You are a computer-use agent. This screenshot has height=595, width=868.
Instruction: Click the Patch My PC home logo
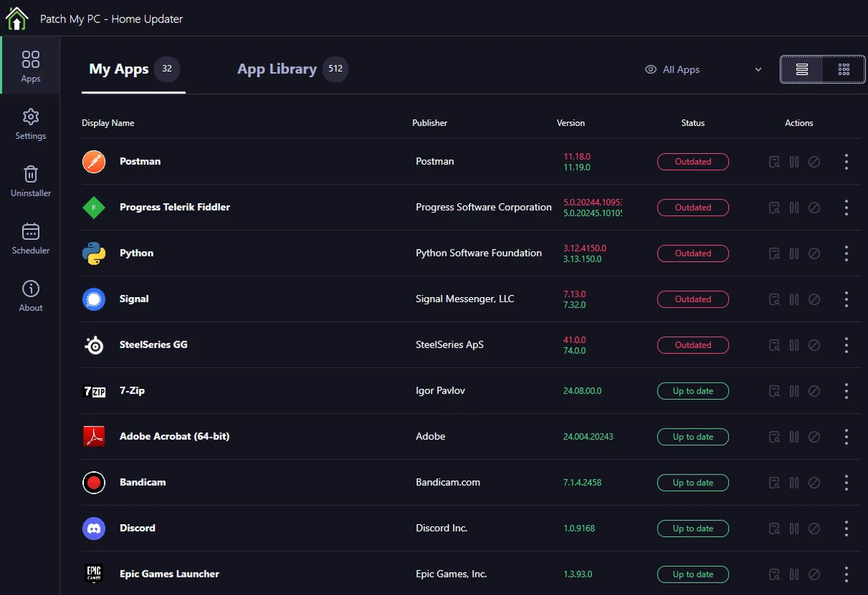[17, 18]
